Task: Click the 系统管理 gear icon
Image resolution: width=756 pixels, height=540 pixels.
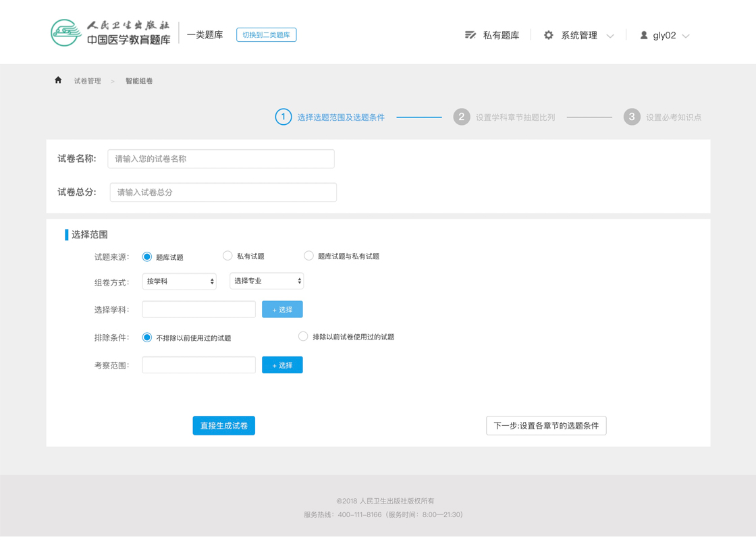Action: point(548,35)
